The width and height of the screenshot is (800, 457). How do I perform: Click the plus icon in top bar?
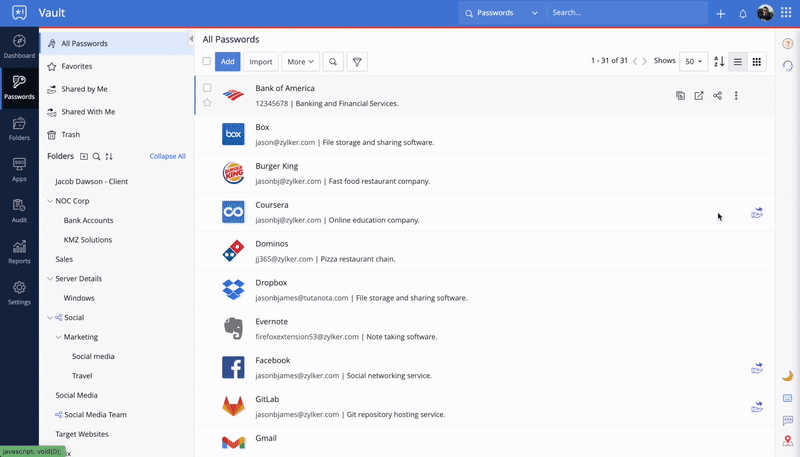pos(720,14)
